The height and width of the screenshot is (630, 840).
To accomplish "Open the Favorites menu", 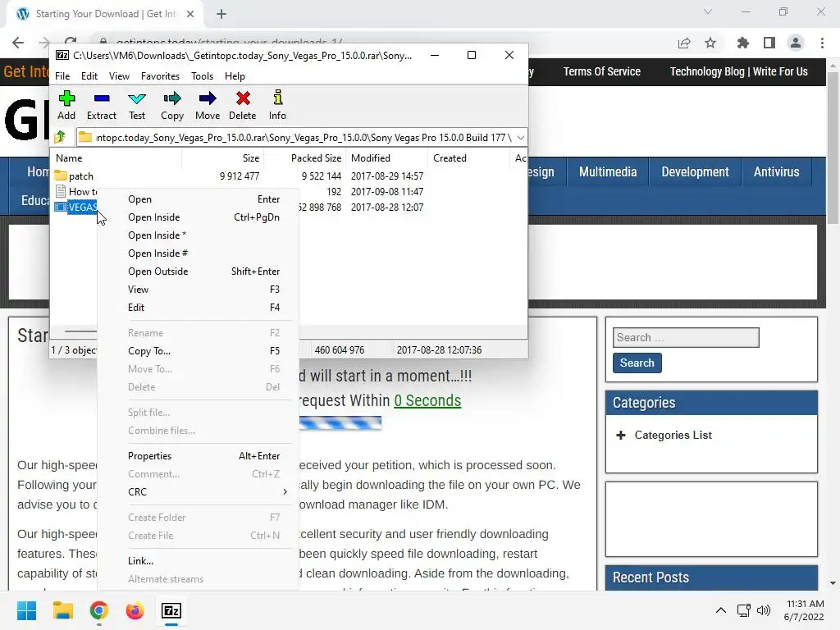I will (160, 76).
